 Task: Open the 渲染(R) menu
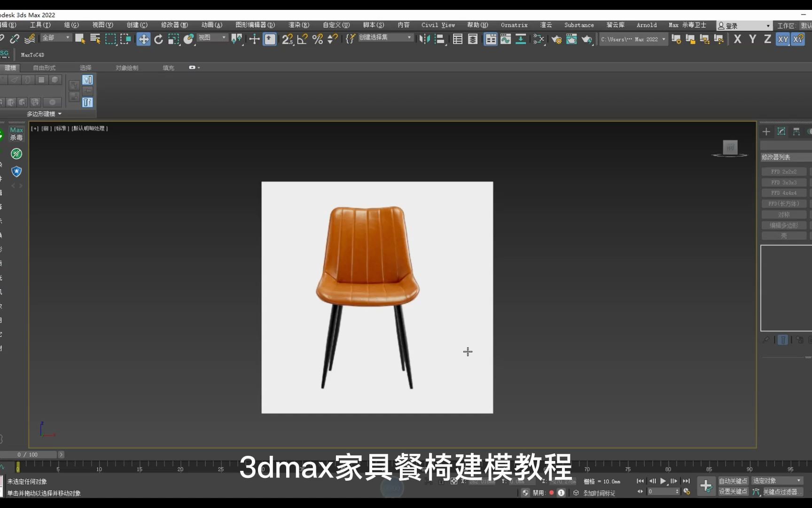[x=299, y=25]
